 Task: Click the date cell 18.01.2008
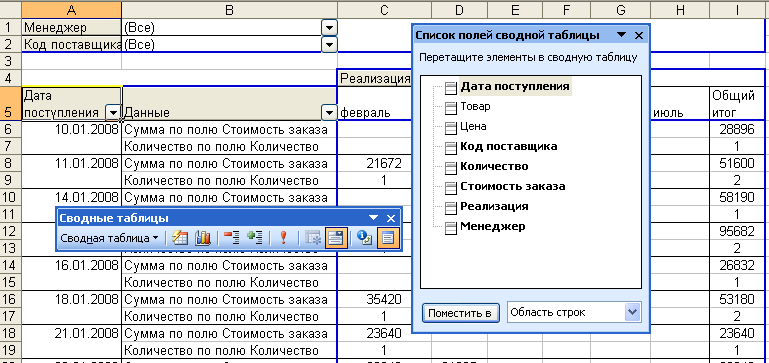tap(72, 299)
